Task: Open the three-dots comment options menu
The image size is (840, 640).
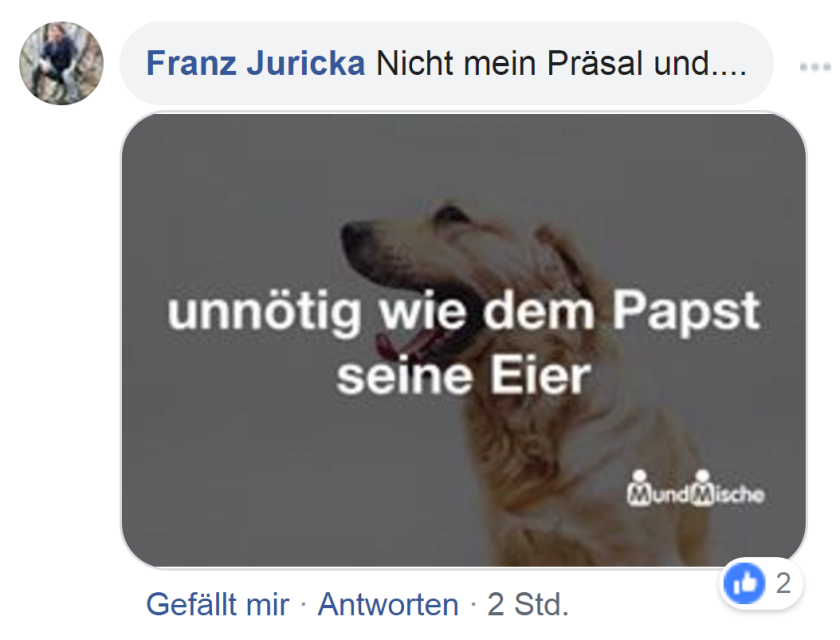Action: 815,67
